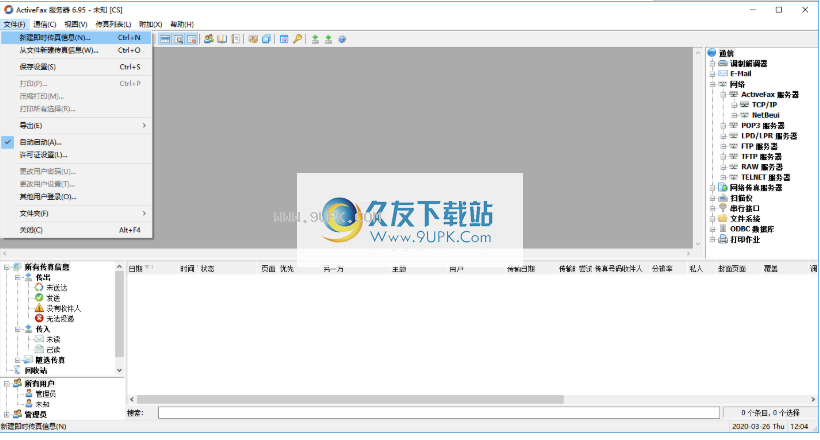820x440 pixels.
Task: Click the fax list view toolbar icon
Action: (x=165, y=39)
